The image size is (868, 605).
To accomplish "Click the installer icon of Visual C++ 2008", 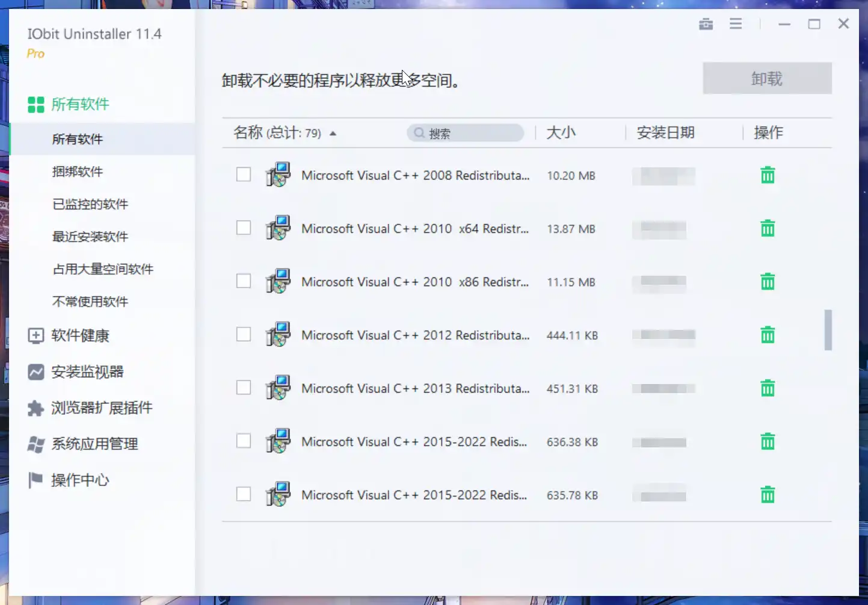I will [x=278, y=175].
